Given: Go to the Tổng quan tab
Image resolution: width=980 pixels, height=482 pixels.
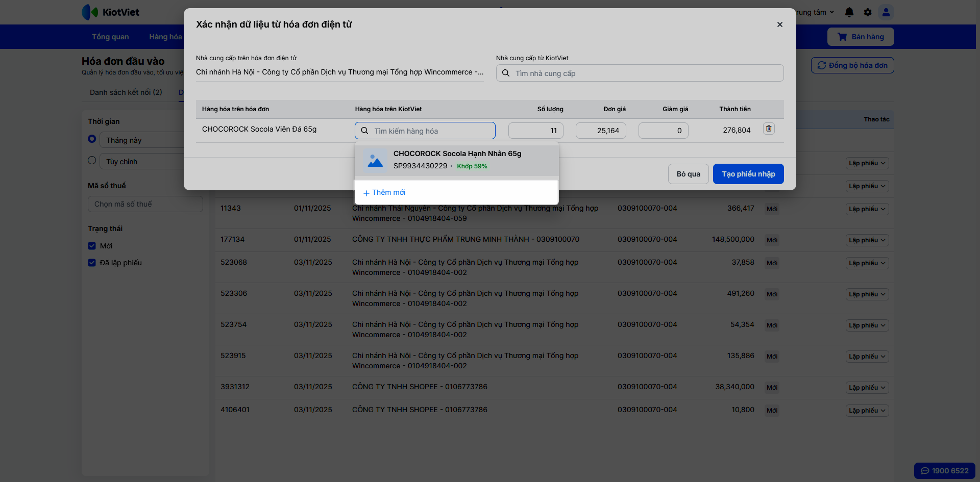Looking at the screenshot, I should coord(110,37).
